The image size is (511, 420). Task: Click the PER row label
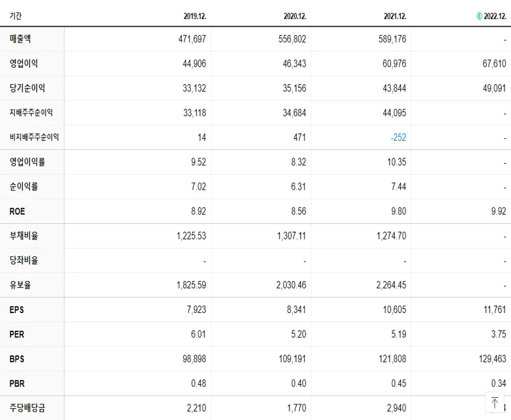click(x=17, y=334)
